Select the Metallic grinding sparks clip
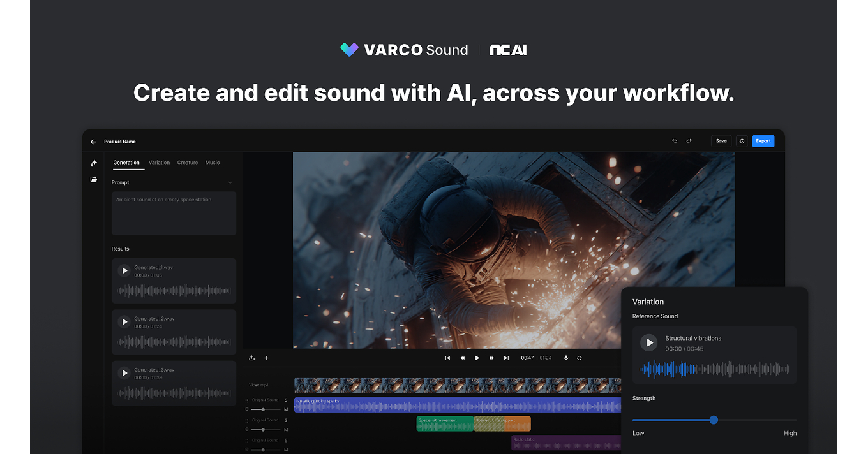868x454 pixels. click(x=457, y=405)
